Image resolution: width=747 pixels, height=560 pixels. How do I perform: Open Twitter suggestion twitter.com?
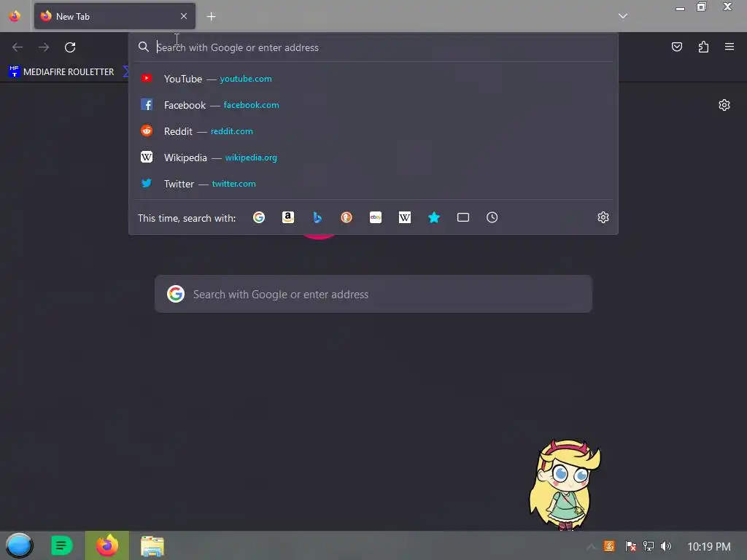click(x=373, y=184)
